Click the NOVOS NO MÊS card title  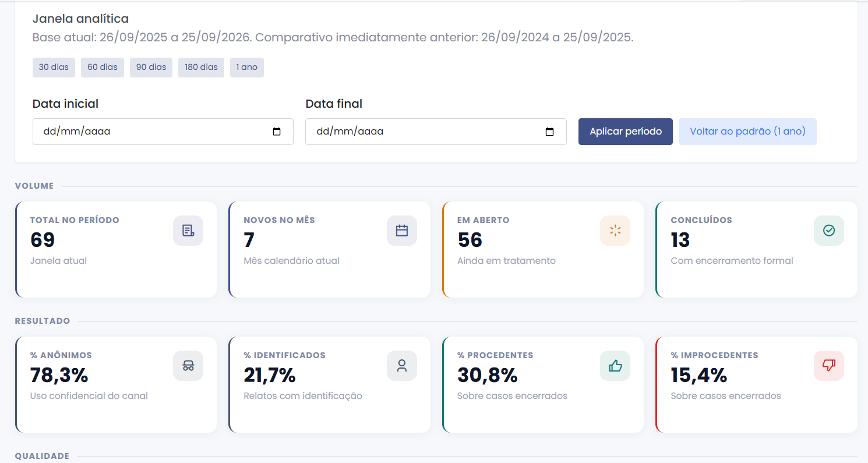click(x=279, y=220)
